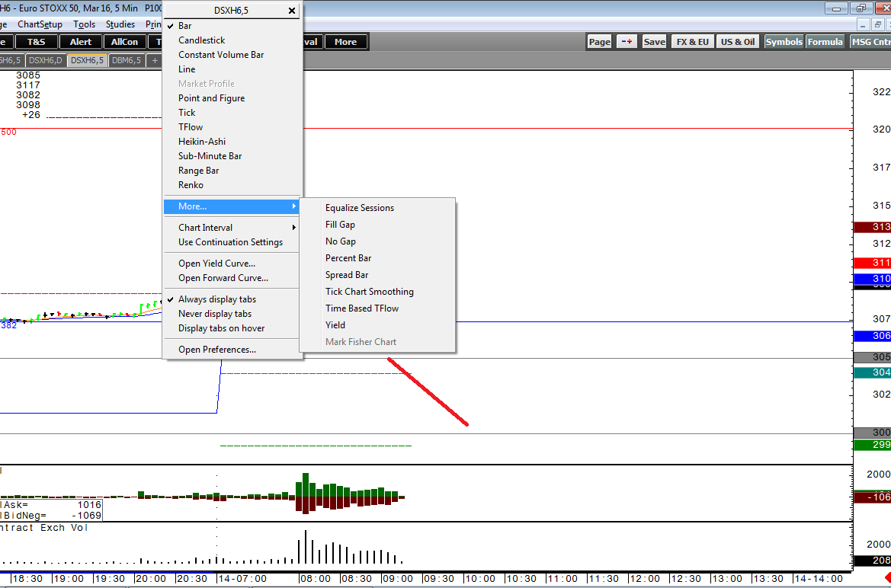Click the More toolbar button
This screenshot has height=588, width=891.
point(345,41)
